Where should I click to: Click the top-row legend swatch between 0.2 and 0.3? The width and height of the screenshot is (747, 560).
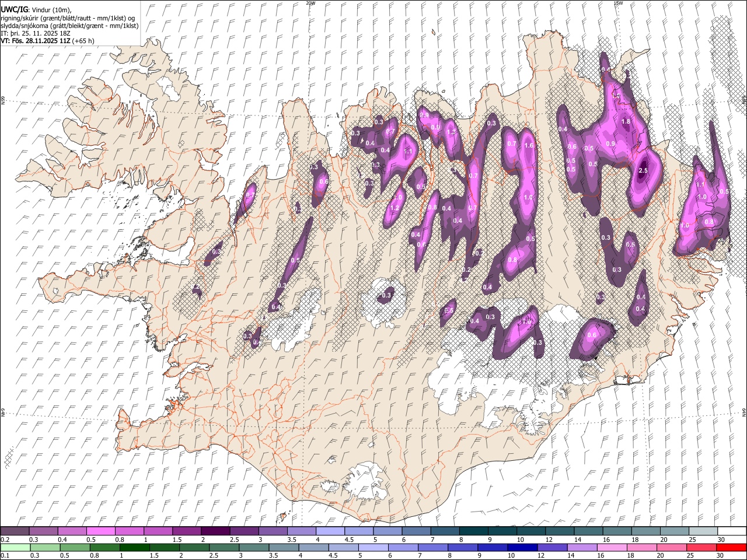pos(15,531)
